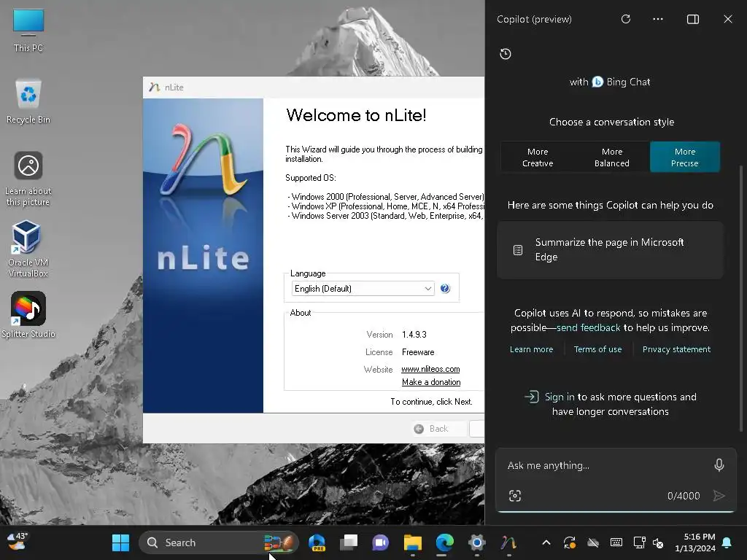Open the notifications bell icon

click(x=727, y=542)
